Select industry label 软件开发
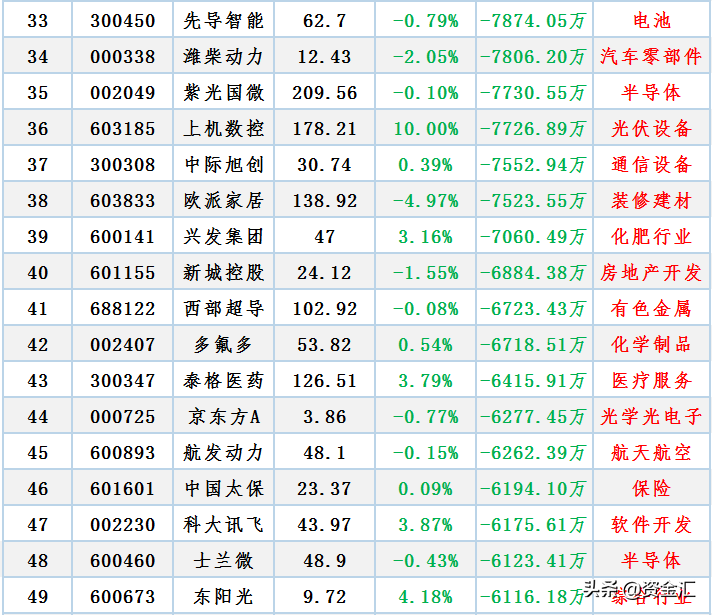This screenshot has height=615, width=712. point(652,525)
